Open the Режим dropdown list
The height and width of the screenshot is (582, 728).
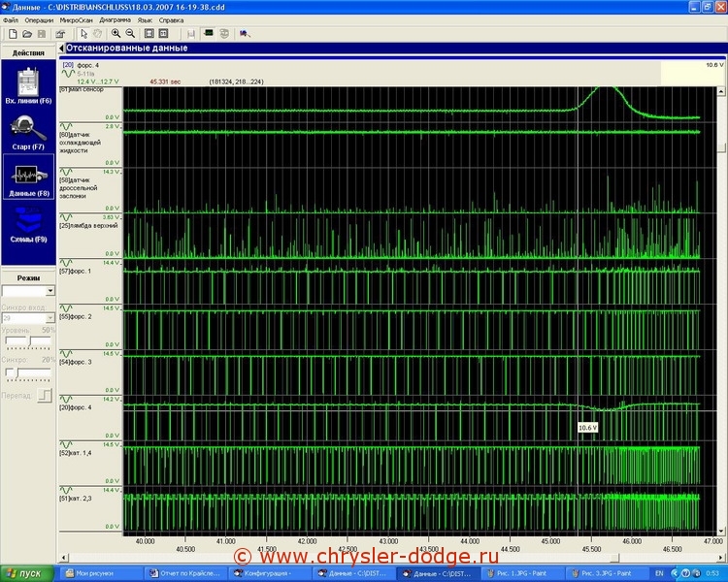pyautogui.click(x=50, y=291)
